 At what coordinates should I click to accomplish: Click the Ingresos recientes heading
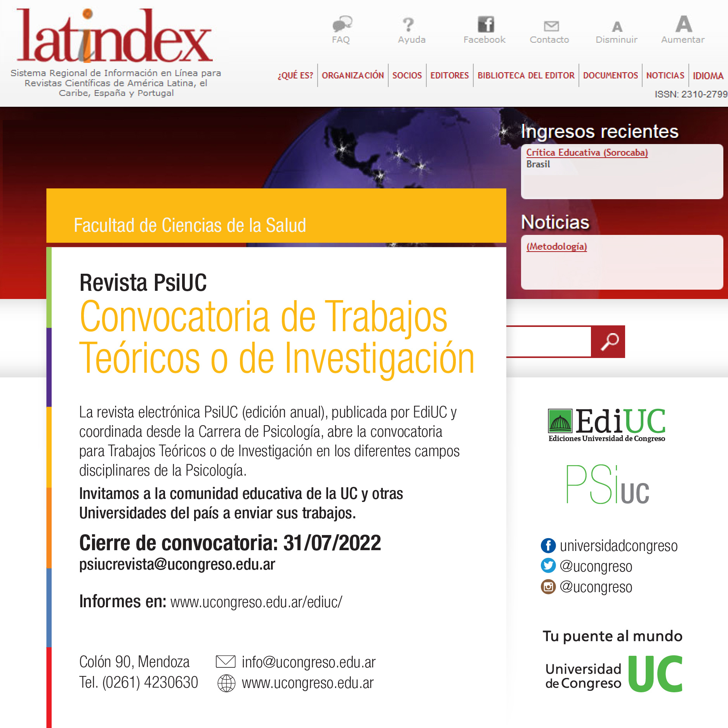(x=599, y=131)
